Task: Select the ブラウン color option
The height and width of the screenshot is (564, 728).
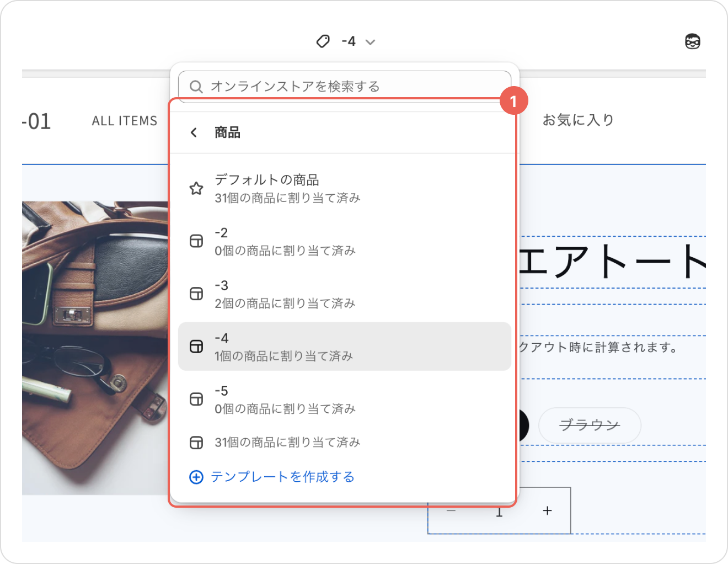Action: pos(589,425)
